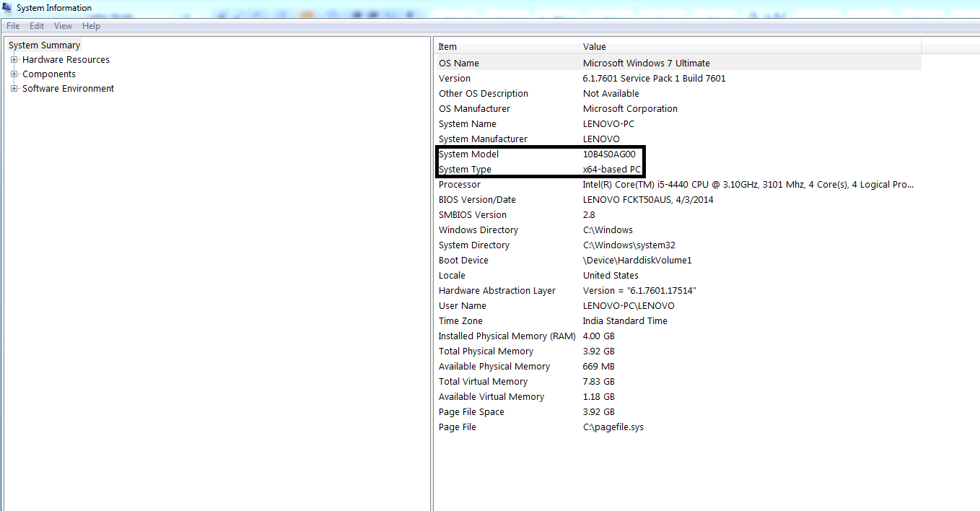Viewport: 980px width, 511px height.
Task: Select the Windows Directory row
Action: tap(678, 230)
